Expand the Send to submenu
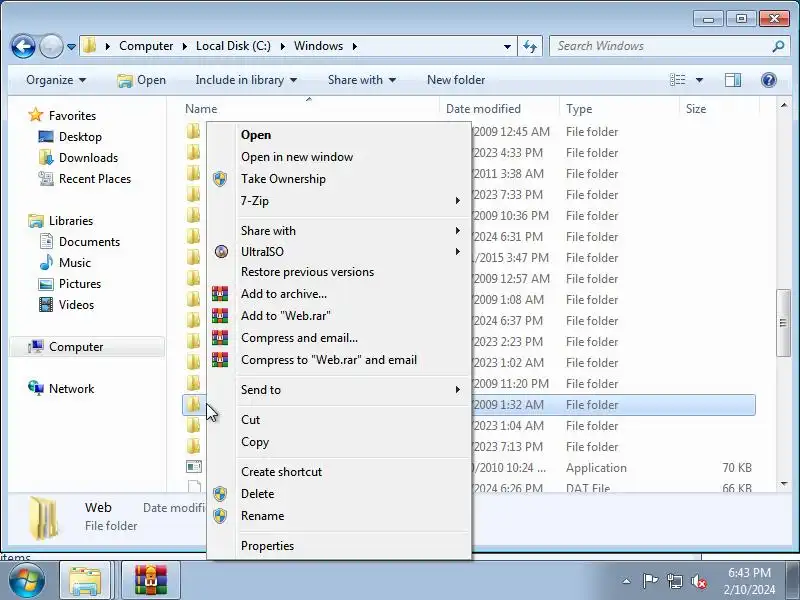The height and width of the screenshot is (600, 800). [x=338, y=390]
